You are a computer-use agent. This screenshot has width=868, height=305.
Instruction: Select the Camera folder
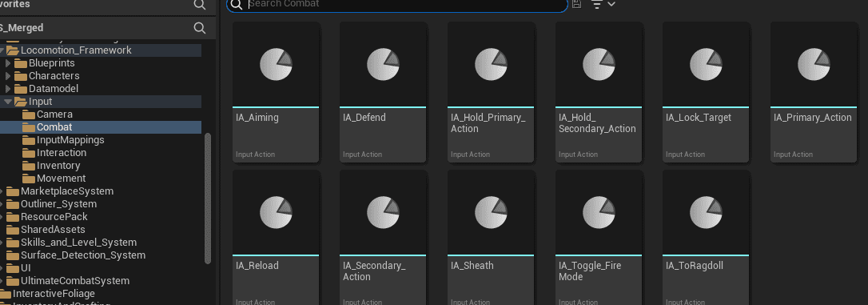(x=101, y=114)
